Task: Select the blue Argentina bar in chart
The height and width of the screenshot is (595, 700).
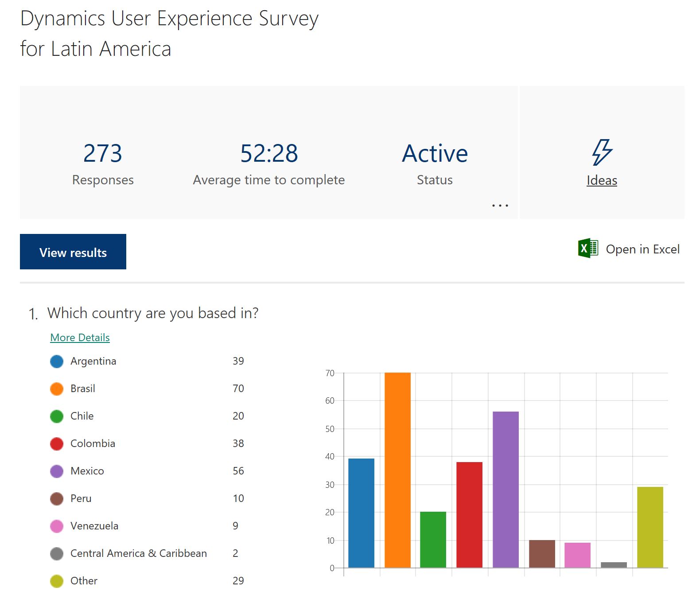Action: tap(362, 513)
